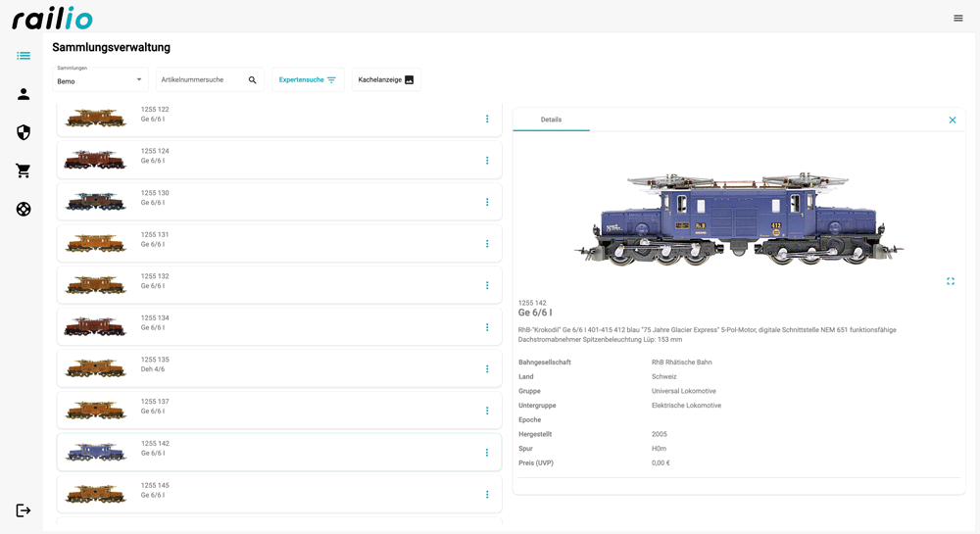Click list text '1255 137'
980x534 pixels.
click(x=155, y=402)
